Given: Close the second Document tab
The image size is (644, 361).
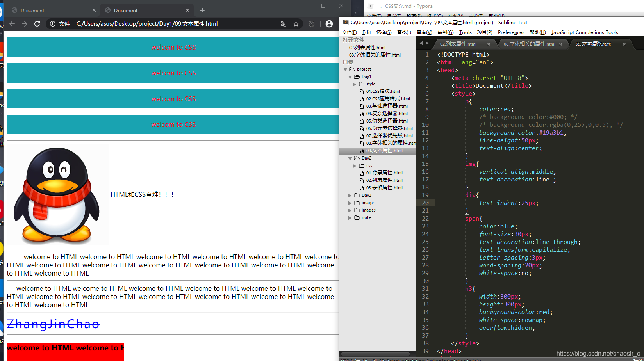Looking at the screenshot, I should pos(187,10).
